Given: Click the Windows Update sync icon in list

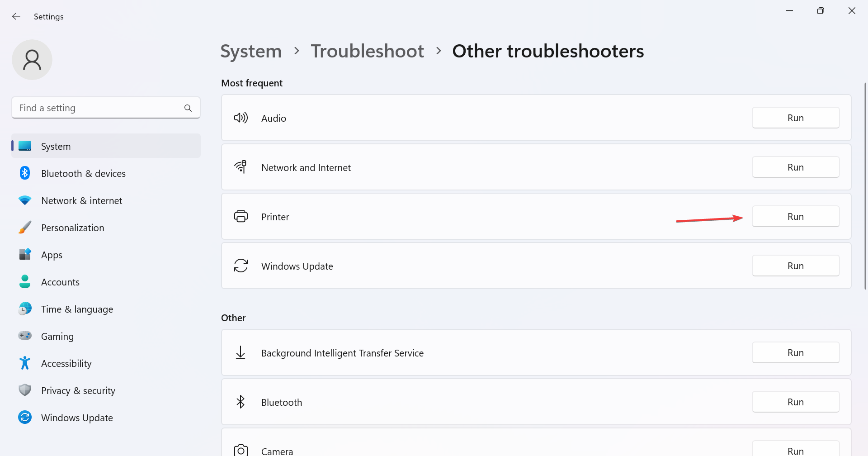Looking at the screenshot, I should [x=241, y=266].
